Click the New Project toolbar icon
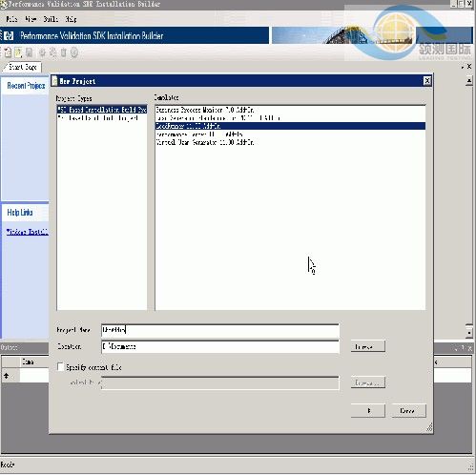 (8, 52)
